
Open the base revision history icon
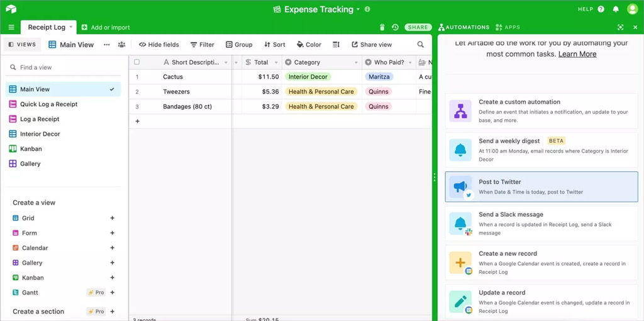tap(395, 28)
